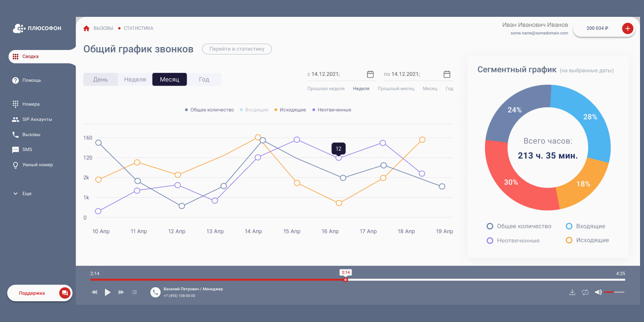Viewport: 644px width, 322px height.
Task: Download the recording
Action: [x=572, y=292]
